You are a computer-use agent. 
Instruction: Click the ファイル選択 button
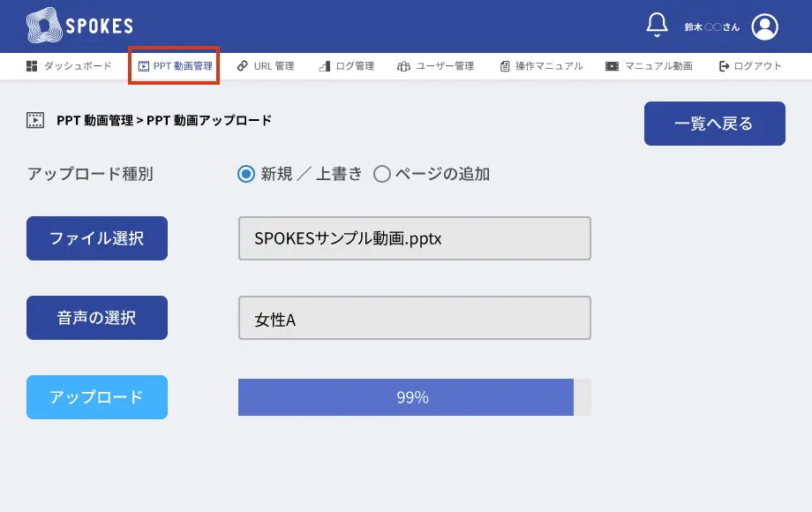[x=97, y=238]
